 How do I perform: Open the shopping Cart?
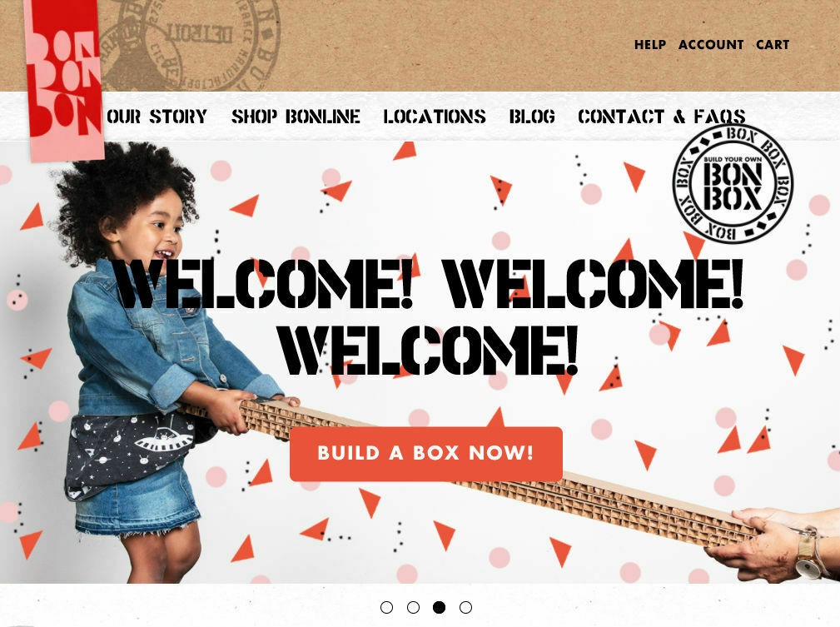[x=773, y=44]
